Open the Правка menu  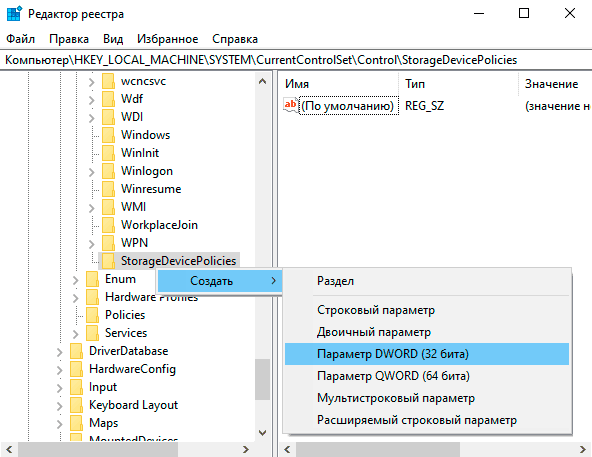click(69, 39)
